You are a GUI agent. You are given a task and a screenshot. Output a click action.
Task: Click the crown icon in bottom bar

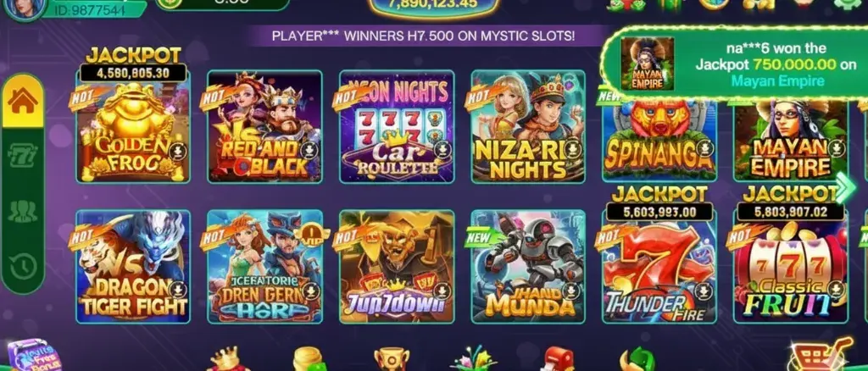tap(227, 359)
